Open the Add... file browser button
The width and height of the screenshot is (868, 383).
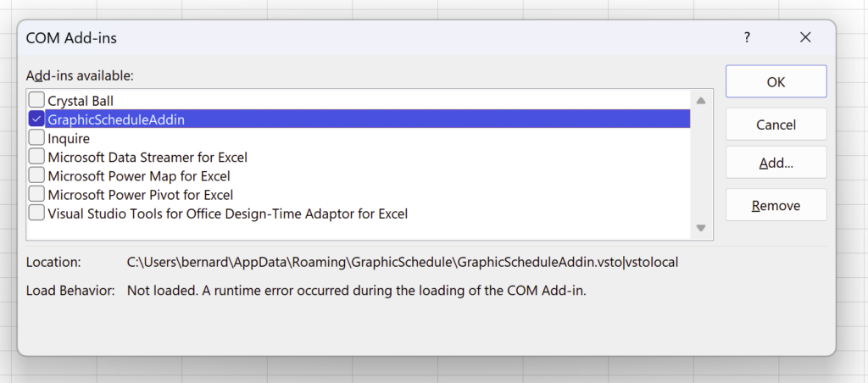(776, 164)
